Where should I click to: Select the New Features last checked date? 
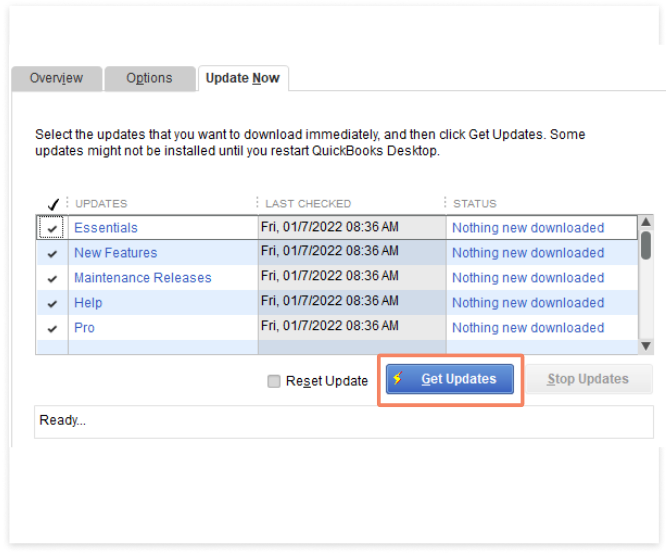pyautogui.click(x=352, y=252)
